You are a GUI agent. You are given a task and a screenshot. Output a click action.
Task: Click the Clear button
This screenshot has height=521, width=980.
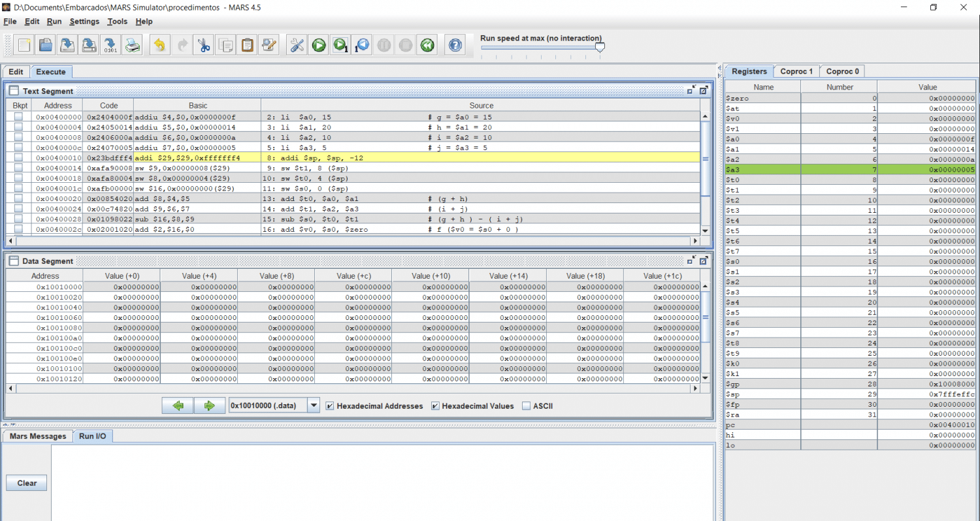point(27,483)
